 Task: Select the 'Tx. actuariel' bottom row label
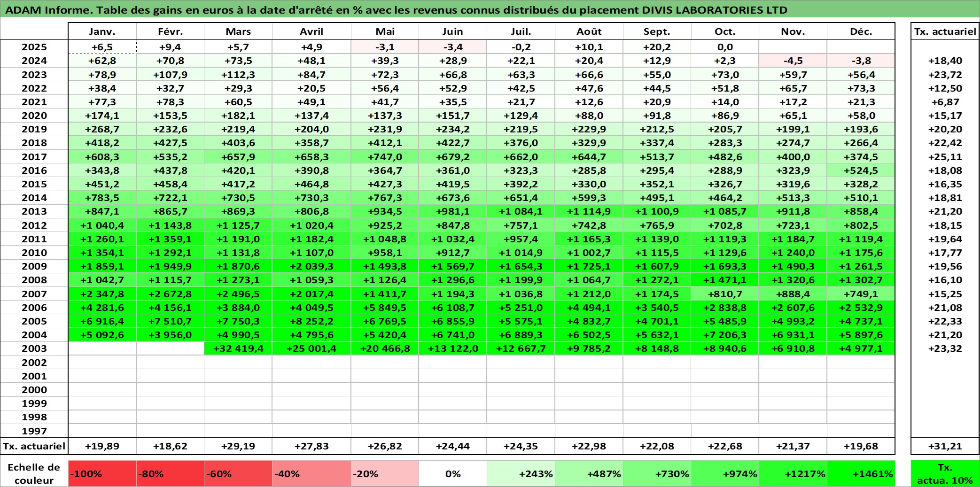(x=34, y=446)
